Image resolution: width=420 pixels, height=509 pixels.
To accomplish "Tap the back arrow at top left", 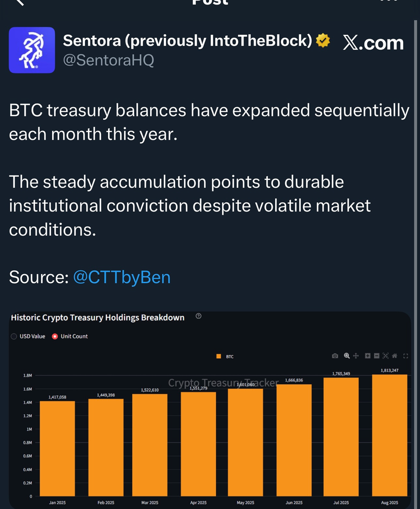I will click(x=19, y=2).
